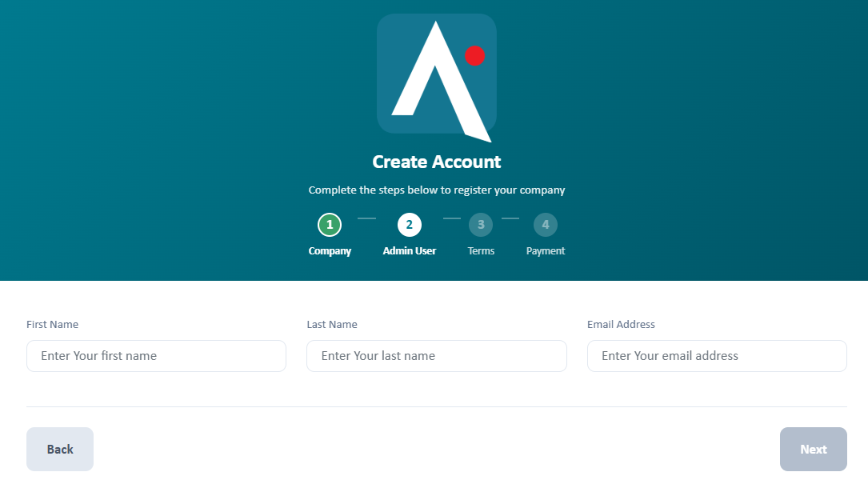The height and width of the screenshot is (496, 868).
Task: Click the First Name field label
Action: (x=52, y=324)
